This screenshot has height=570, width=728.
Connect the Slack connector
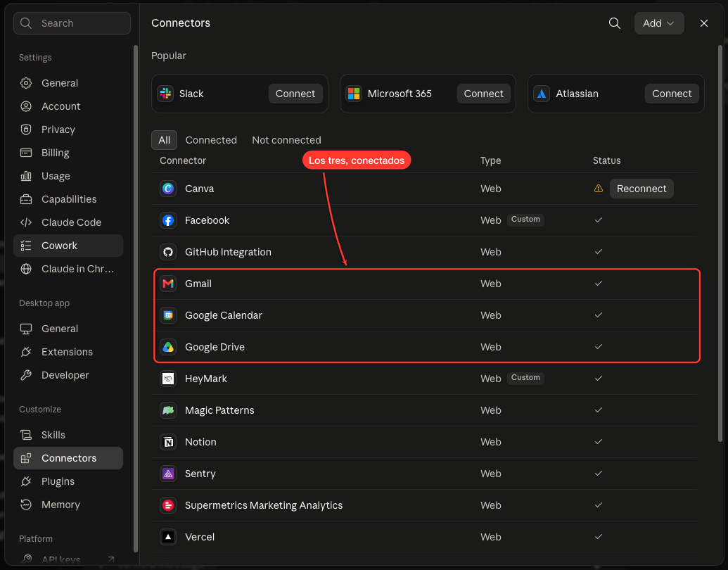tap(295, 94)
